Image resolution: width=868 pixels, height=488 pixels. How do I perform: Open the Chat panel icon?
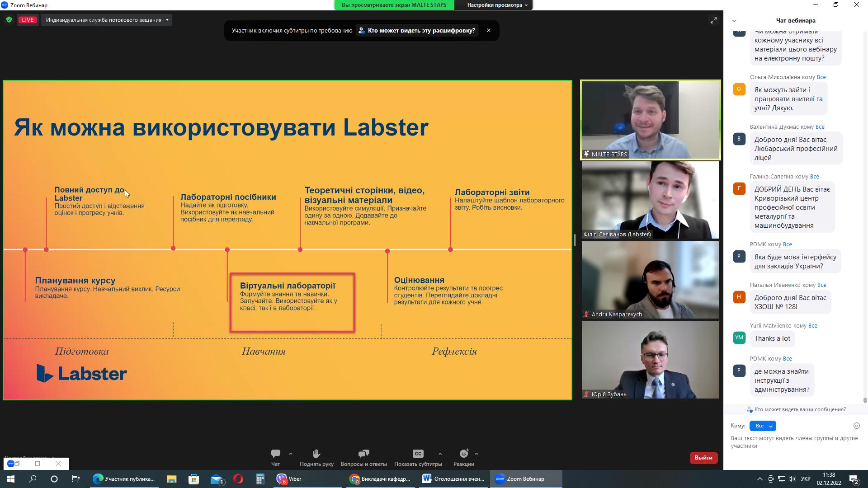coord(275,454)
